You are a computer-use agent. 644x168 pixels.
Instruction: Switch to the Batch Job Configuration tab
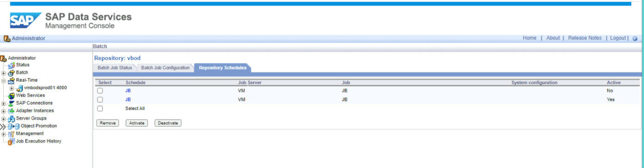[165, 68]
